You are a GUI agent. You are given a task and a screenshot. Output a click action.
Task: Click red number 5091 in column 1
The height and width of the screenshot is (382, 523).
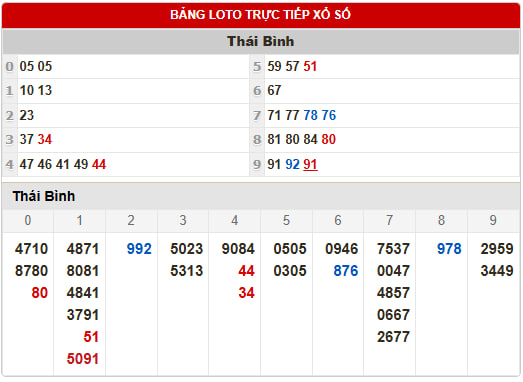(x=83, y=359)
